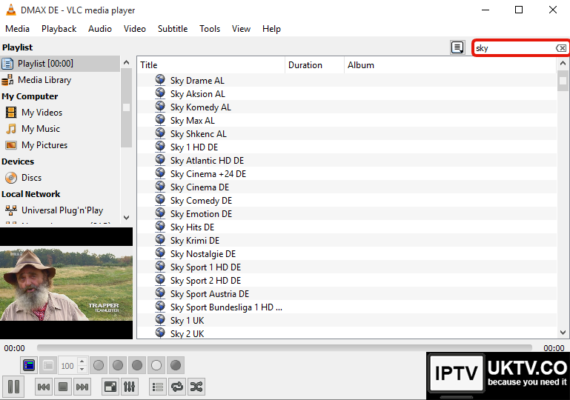Click playlist scrollbar down arrow
The image size is (570, 400).
coord(563,332)
